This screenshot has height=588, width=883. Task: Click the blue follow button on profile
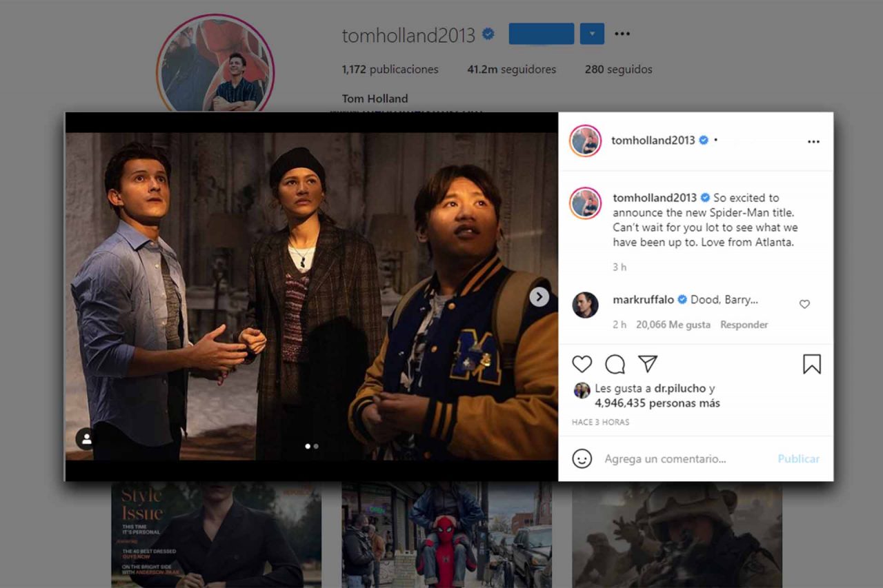[541, 34]
